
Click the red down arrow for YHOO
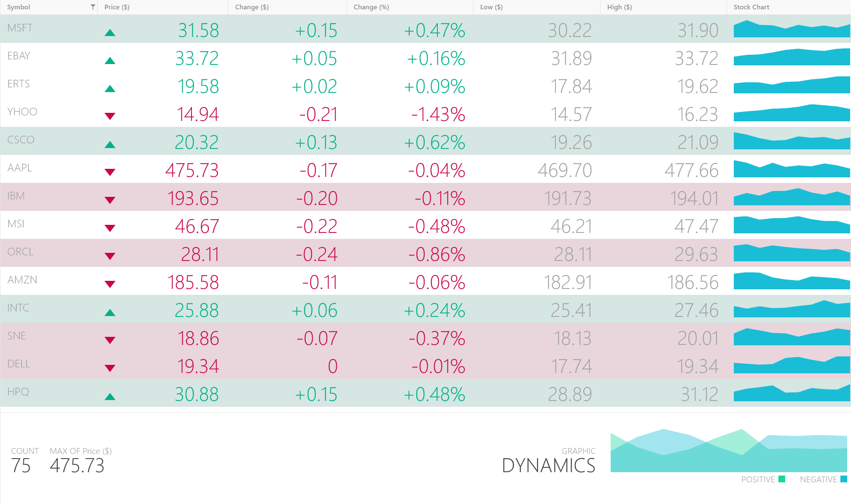click(x=110, y=116)
